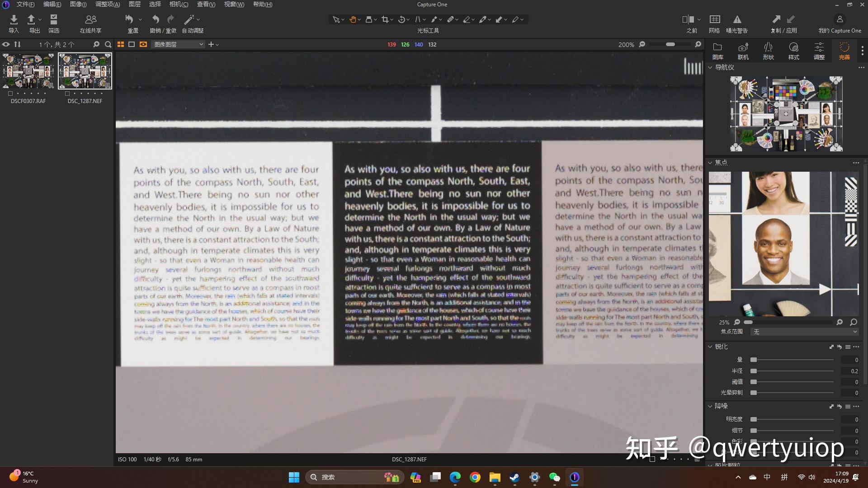Open the 图像图层 layer dropdown
This screenshot has height=488, width=868.
[178, 44]
